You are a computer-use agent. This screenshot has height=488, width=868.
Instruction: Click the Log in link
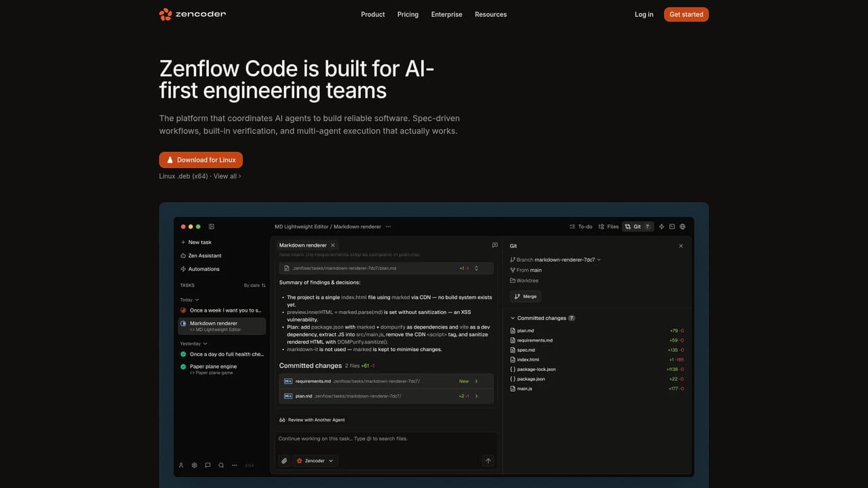click(644, 14)
